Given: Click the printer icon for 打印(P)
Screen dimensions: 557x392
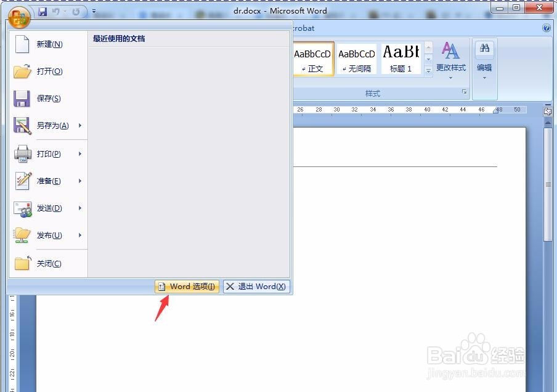Looking at the screenshot, I should pos(23,153).
